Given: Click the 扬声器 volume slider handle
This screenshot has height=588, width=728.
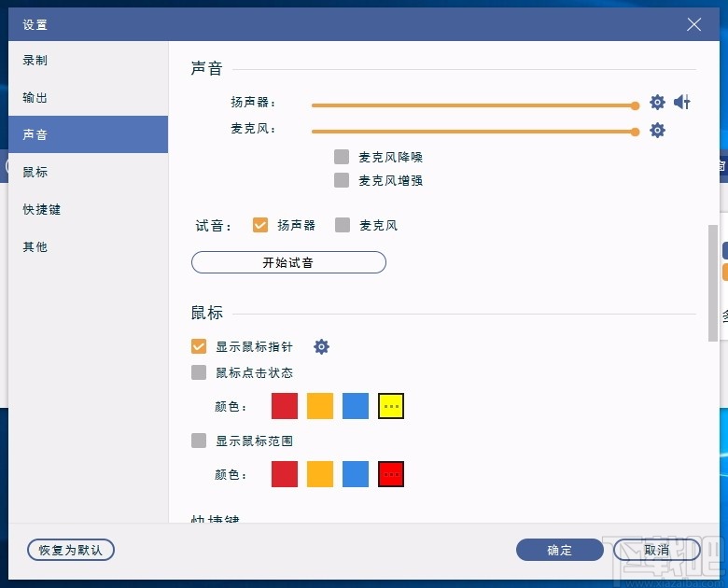Looking at the screenshot, I should pyautogui.click(x=636, y=105).
